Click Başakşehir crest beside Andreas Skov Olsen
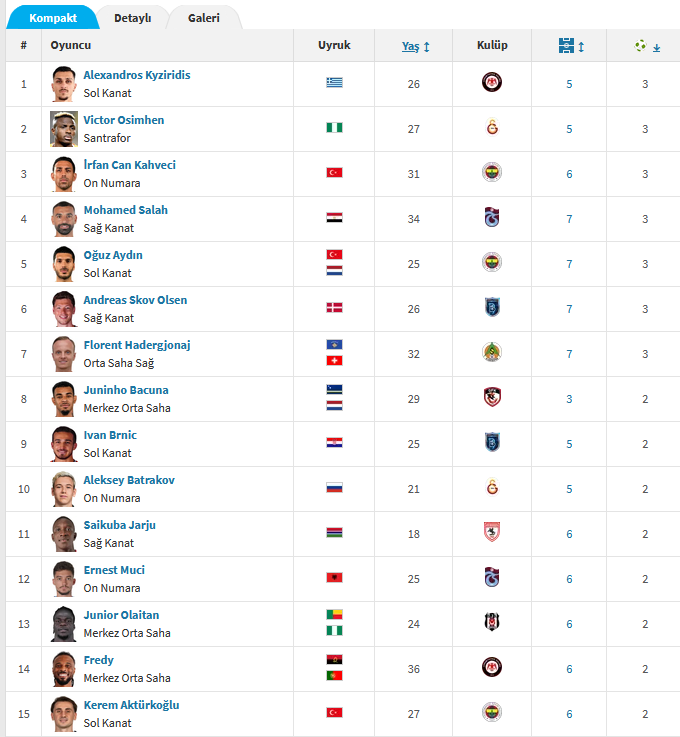Viewport: 680px width, 737px height. point(492,307)
